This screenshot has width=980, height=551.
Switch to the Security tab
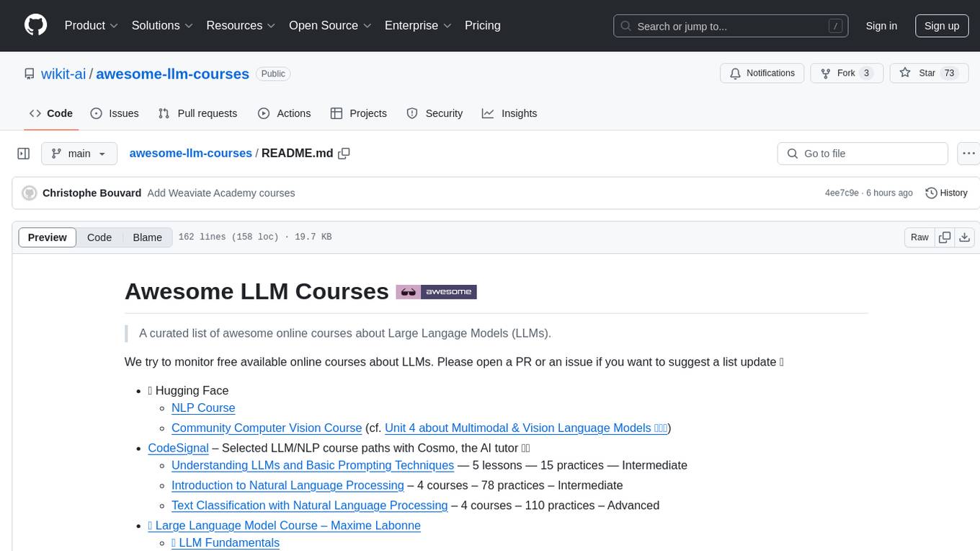pos(435,113)
